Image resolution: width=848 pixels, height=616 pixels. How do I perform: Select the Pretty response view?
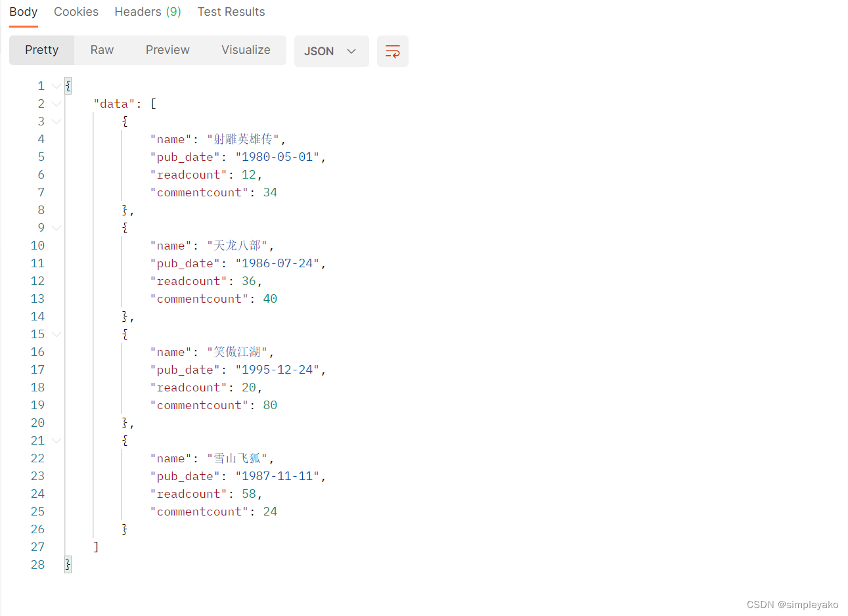(x=41, y=50)
